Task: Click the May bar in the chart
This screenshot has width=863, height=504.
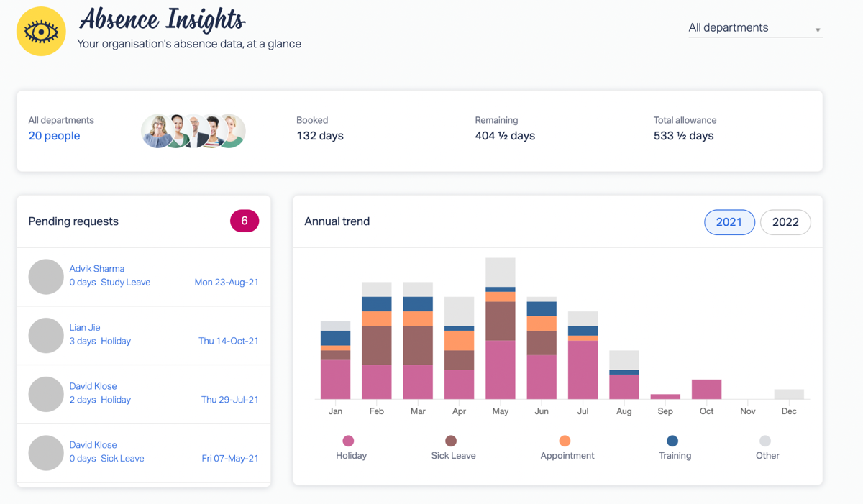Action: point(501,329)
